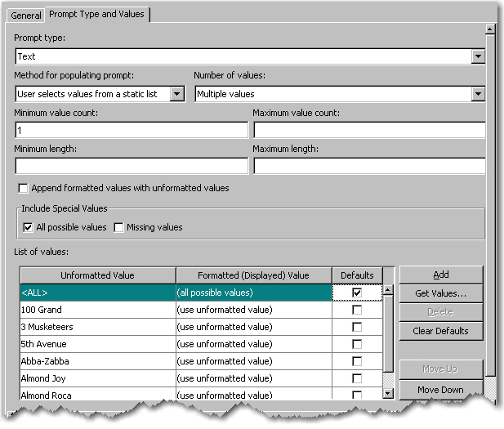Viewport: 504px width, 429px height.
Task: Check the Defaults box for 100 Grand
Action: (x=356, y=310)
